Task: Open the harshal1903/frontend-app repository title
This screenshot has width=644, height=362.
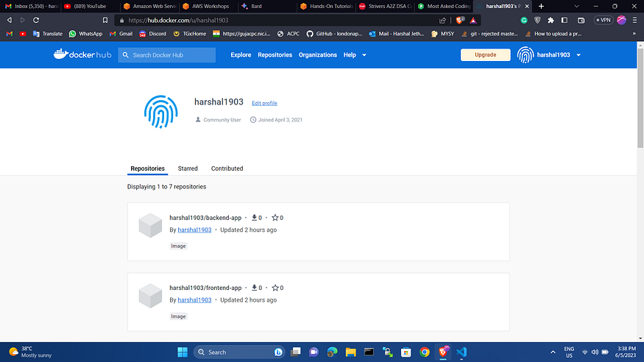Action: point(205,288)
